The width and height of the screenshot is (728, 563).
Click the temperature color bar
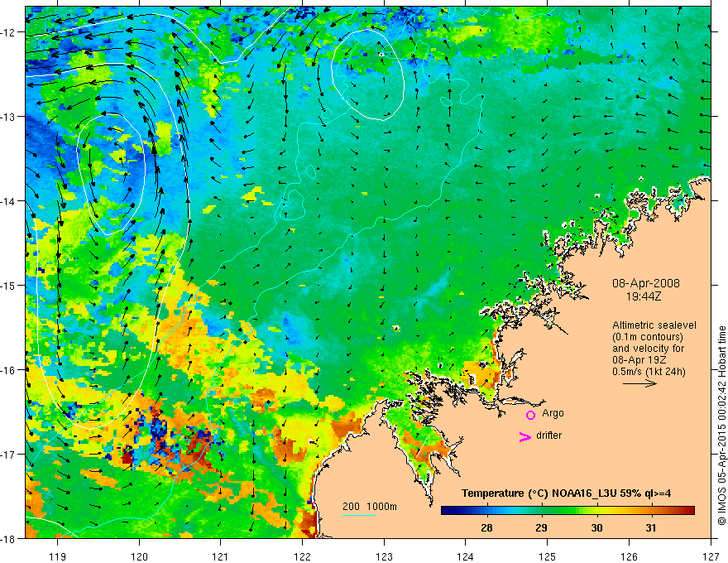[x=568, y=511]
